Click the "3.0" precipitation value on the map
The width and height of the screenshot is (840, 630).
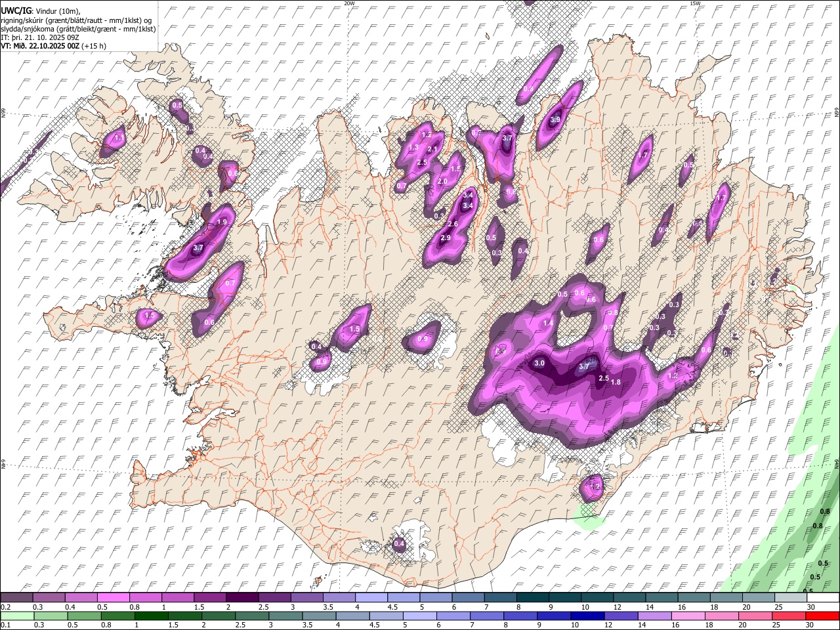[539, 363]
